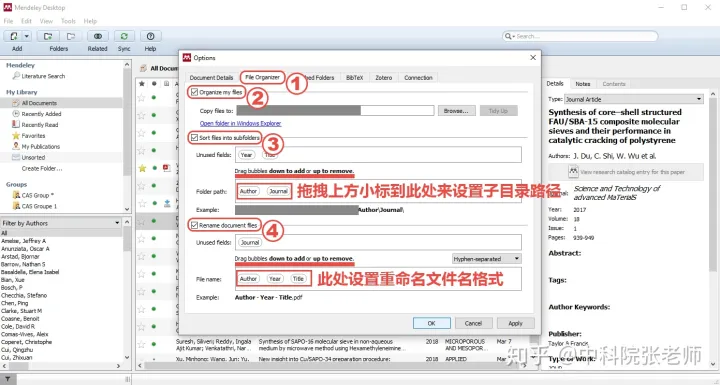This screenshot has height=385, width=720.
Task: Open the Edit menu
Action: [x=26, y=21]
